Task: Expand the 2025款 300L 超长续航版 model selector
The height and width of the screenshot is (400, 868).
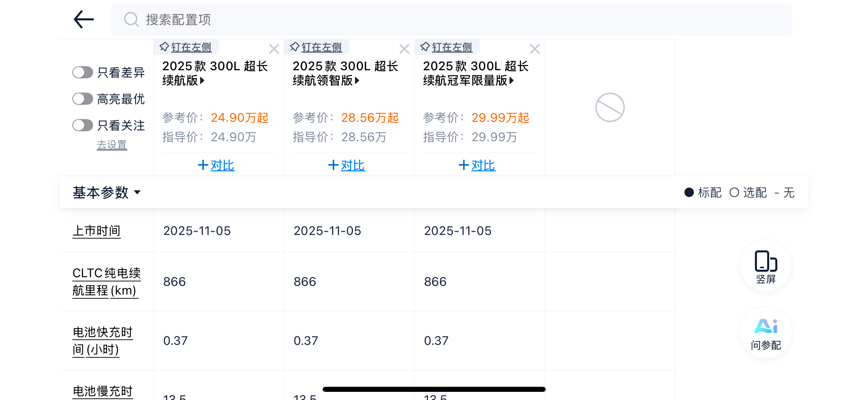Action: (x=202, y=81)
